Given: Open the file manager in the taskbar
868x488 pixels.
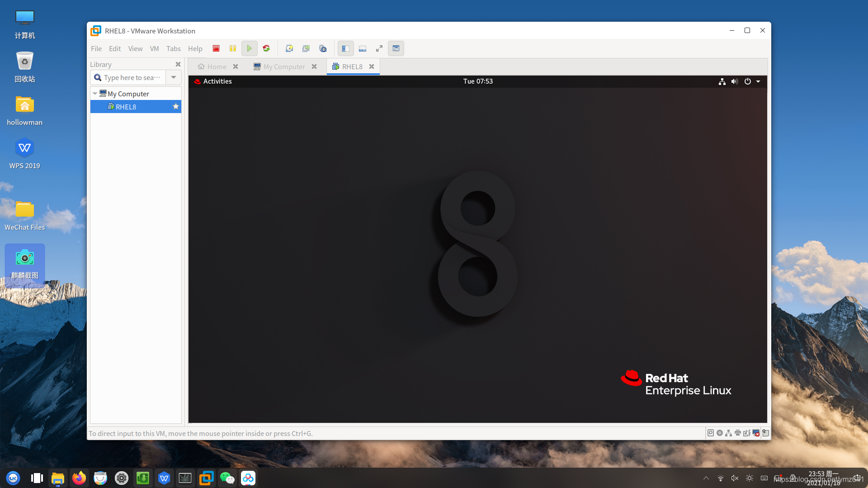Looking at the screenshot, I should pos(58,478).
